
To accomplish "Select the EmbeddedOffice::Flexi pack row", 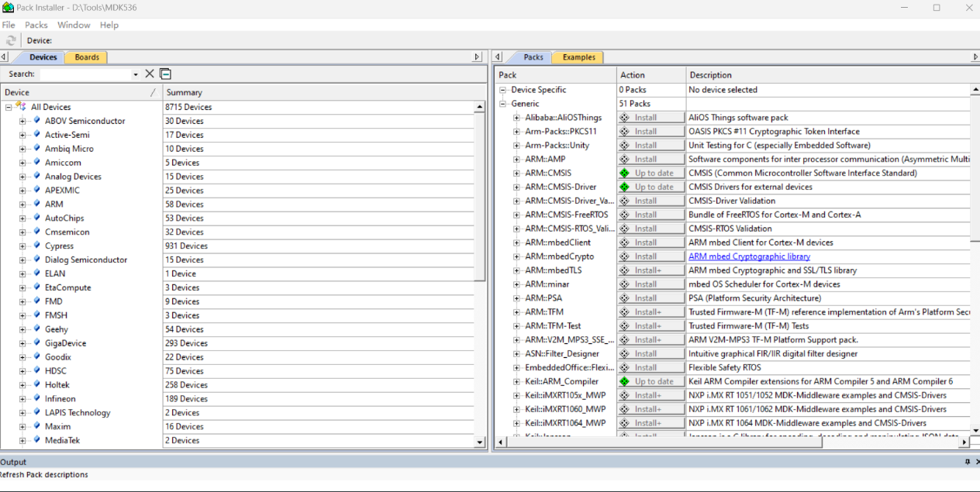I will 569,367.
